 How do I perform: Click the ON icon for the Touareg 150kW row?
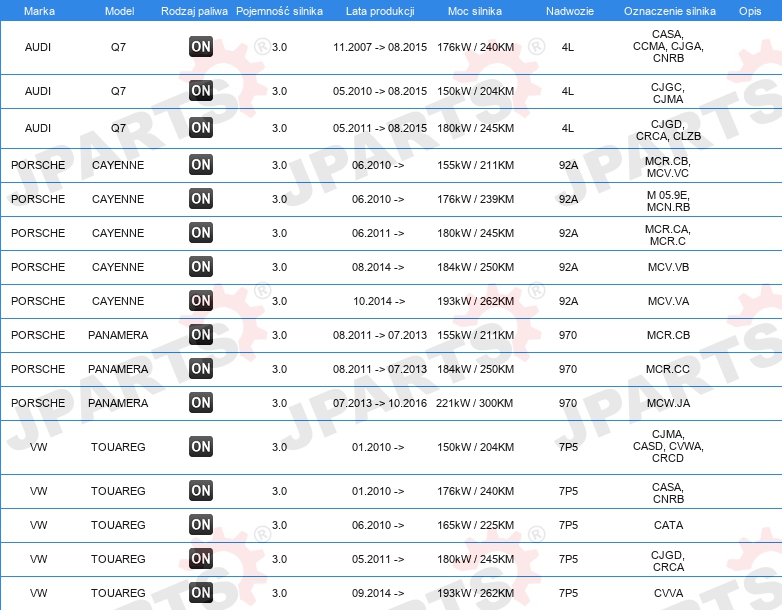(201, 446)
